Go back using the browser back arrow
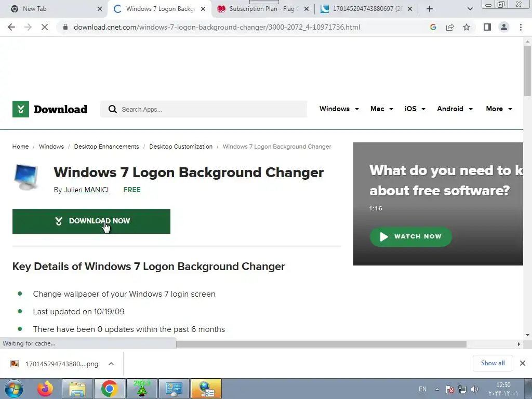Screen dimensions: 532x399 (x=11, y=27)
